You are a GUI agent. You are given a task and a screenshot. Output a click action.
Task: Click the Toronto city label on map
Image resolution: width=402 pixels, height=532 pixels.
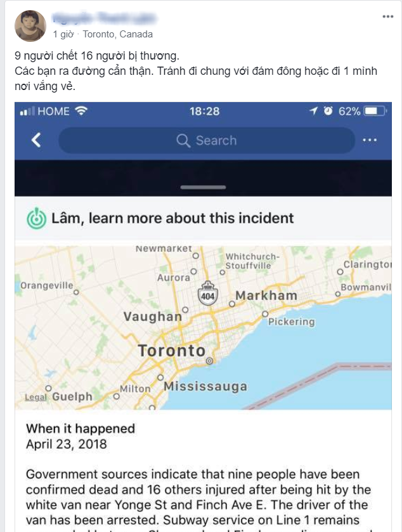click(x=172, y=351)
